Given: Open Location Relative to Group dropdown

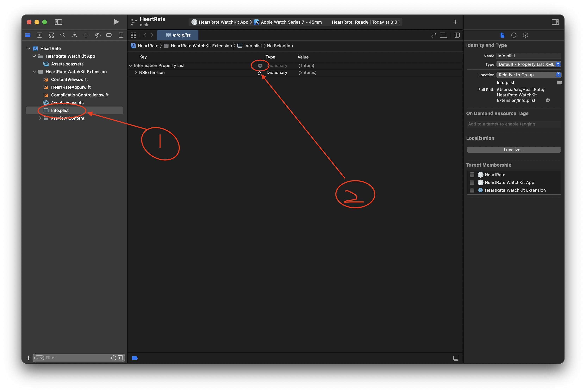Looking at the screenshot, I should point(528,75).
